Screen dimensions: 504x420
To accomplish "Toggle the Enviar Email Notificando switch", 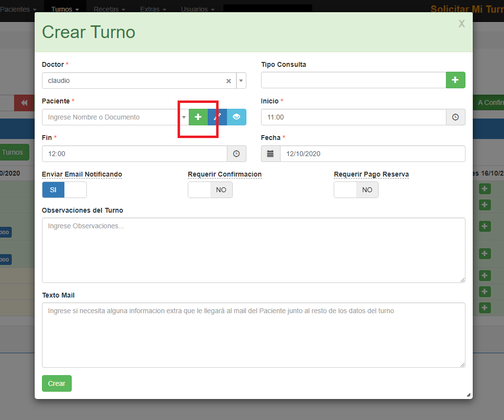I will pyautogui.click(x=64, y=190).
